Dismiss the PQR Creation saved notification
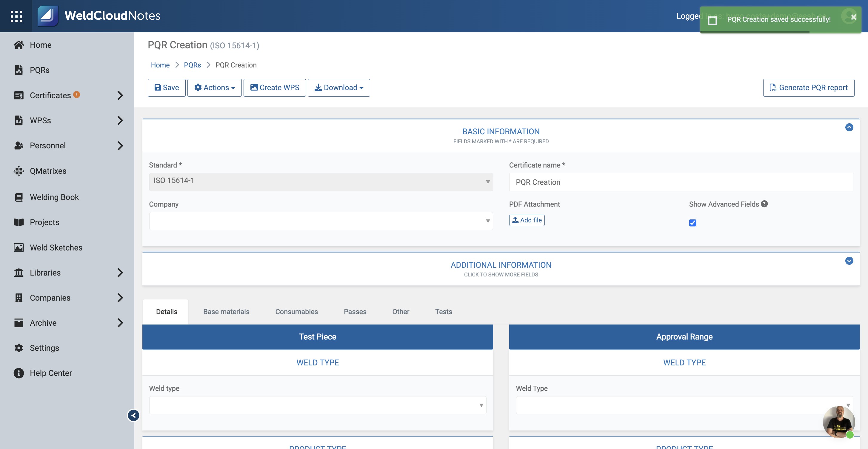 click(853, 17)
